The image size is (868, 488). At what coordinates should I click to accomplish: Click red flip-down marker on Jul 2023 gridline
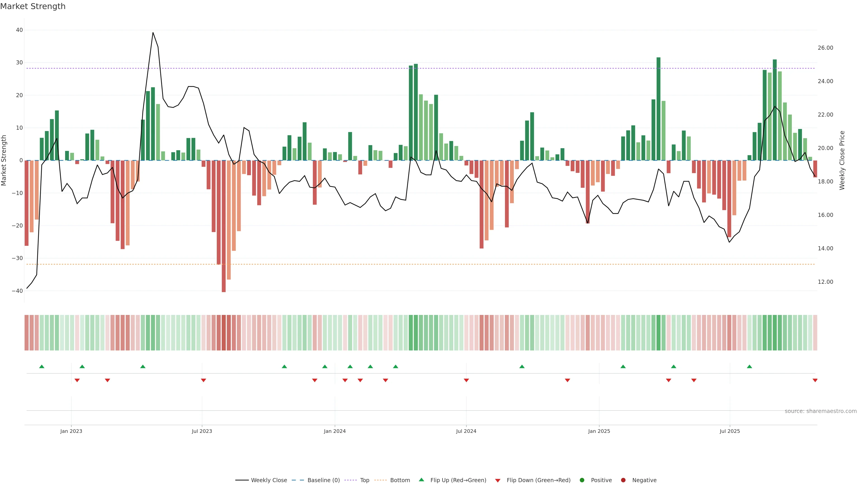(x=203, y=380)
